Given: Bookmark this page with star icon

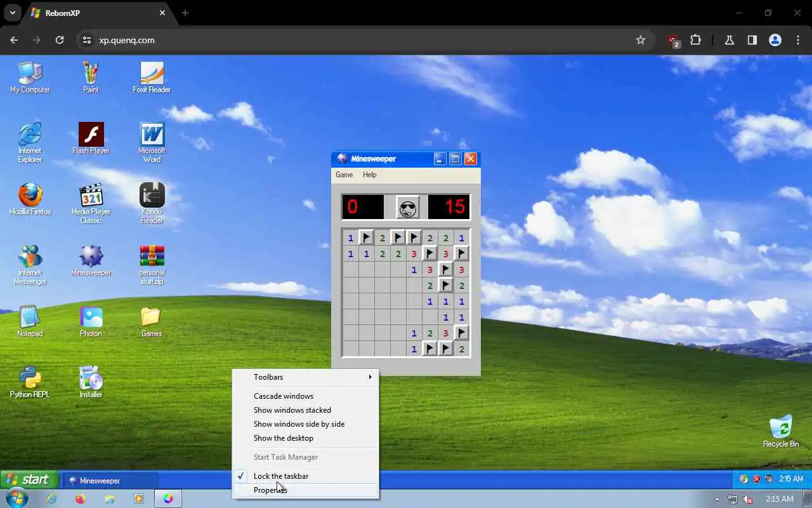Looking at the screenshot, I should click(641, 40).
